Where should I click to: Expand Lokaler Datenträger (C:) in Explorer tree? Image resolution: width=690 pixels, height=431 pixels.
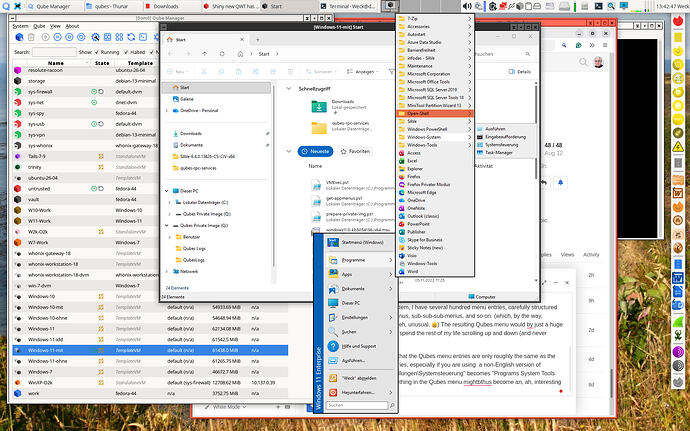[169, 203]
